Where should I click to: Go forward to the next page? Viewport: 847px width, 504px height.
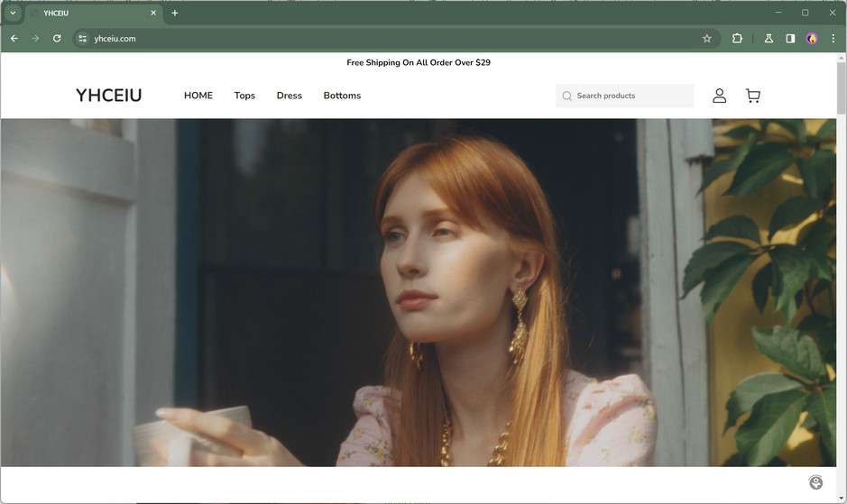click(x=35, y=39)
